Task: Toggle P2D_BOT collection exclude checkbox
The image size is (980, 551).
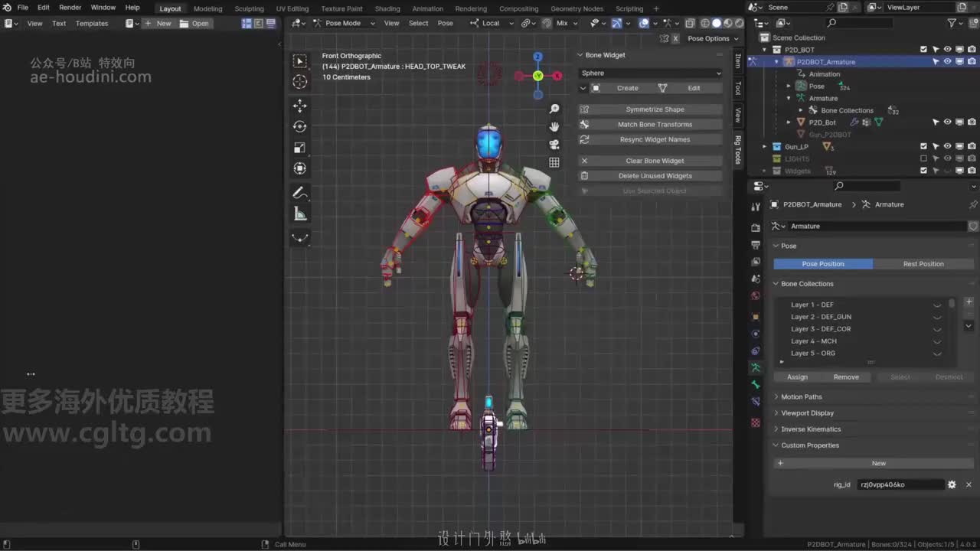Action: 923,50
